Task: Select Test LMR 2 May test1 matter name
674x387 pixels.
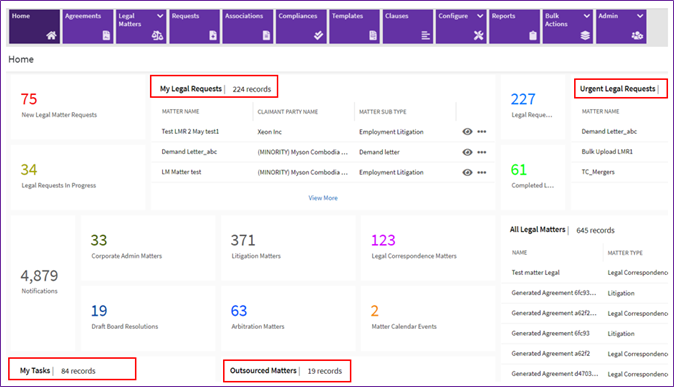Action: tap(190, 132)
